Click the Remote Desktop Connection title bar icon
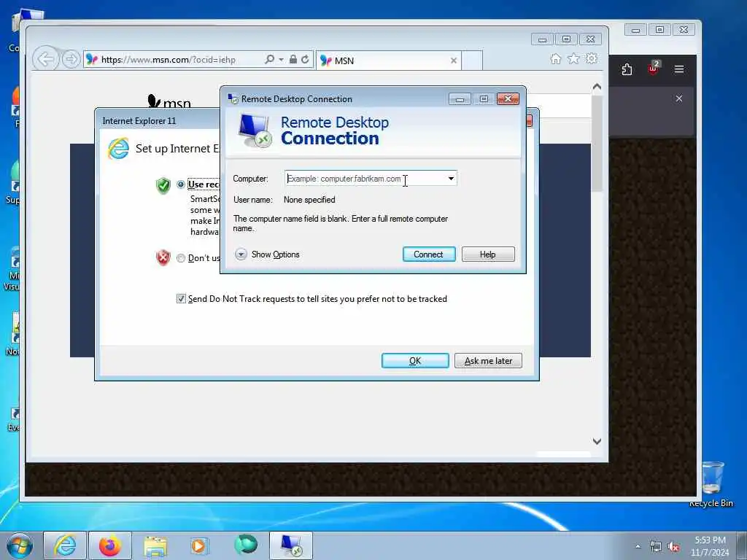 point(233,98)
